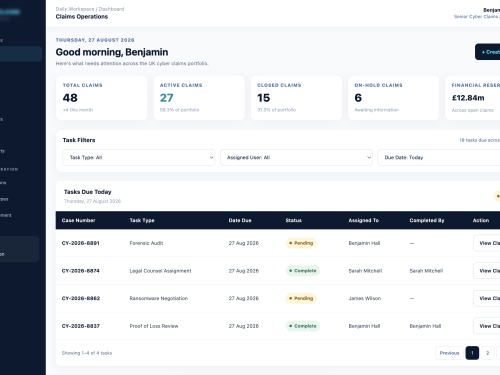Click the 'Proof of Loss Review' task type cell
Image resolution: width=500 pixels, height=375 pixels.
[x=154, y=326]
